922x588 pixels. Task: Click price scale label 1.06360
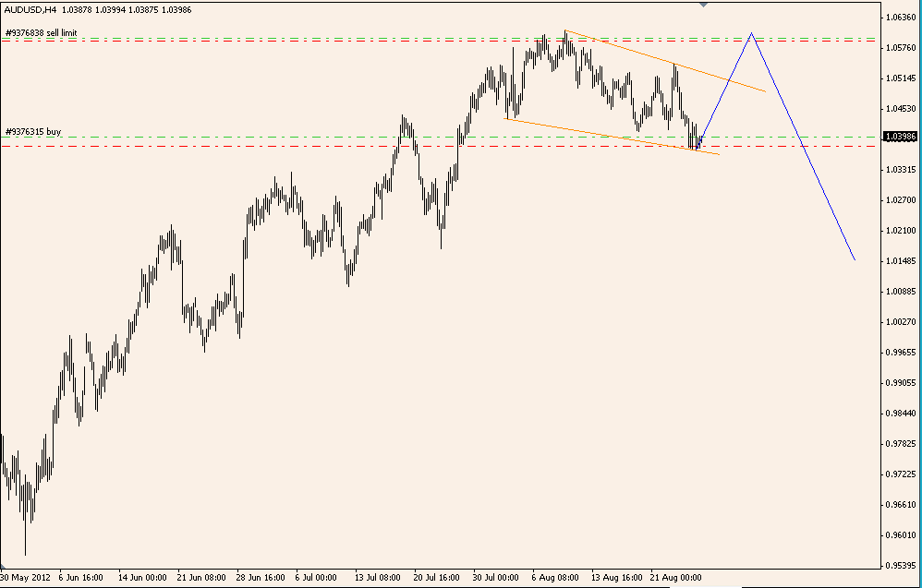pyautogui.click(x=900, y=17)
